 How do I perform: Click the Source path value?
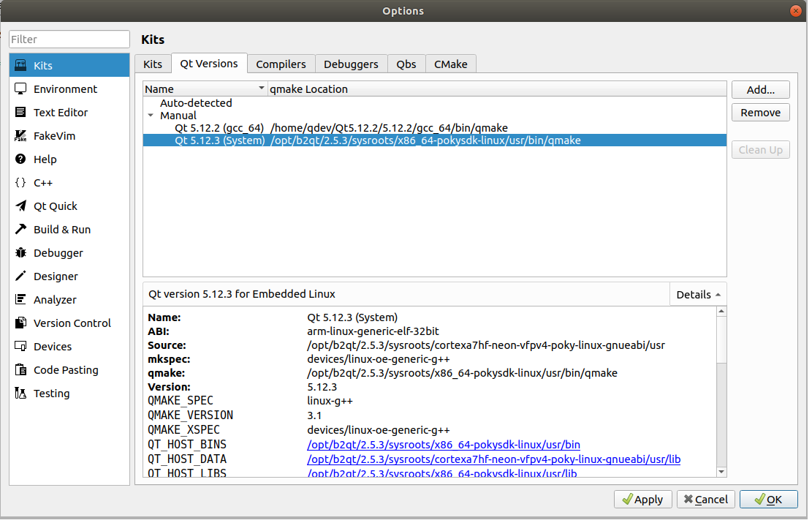pos(486,345)
